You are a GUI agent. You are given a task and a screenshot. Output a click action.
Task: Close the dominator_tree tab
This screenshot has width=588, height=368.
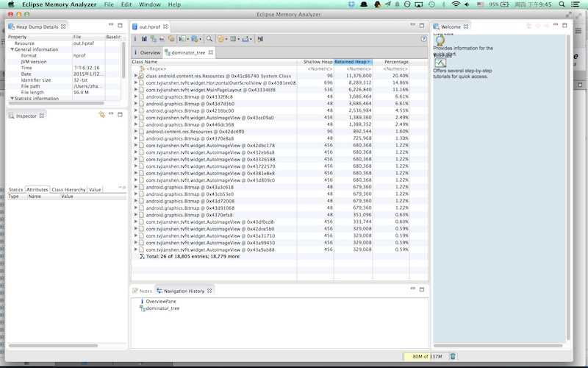211,52
